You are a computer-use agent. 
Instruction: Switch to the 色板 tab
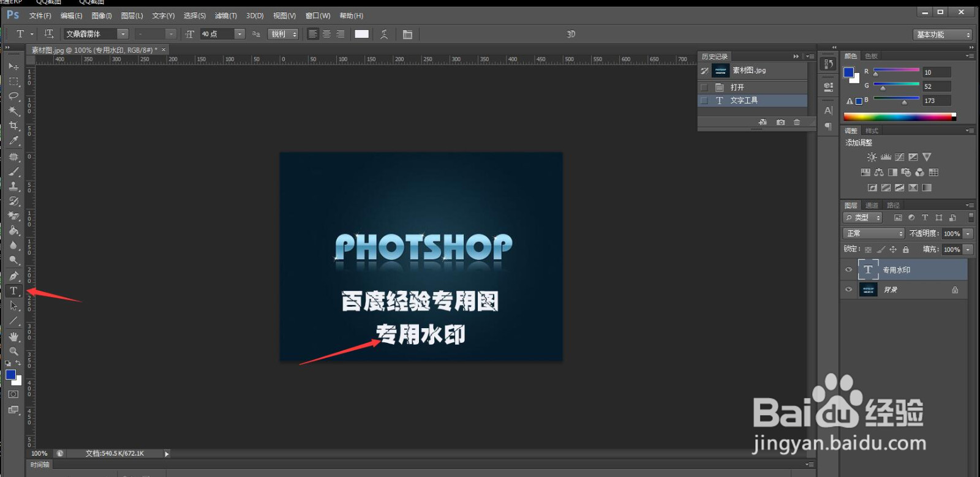[x=872, y=56]
